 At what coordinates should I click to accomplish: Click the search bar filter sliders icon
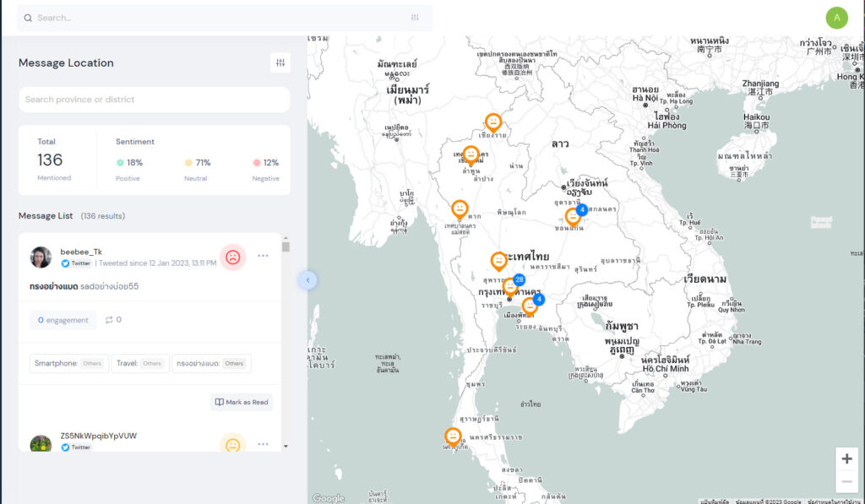click(x=415, y=18)
